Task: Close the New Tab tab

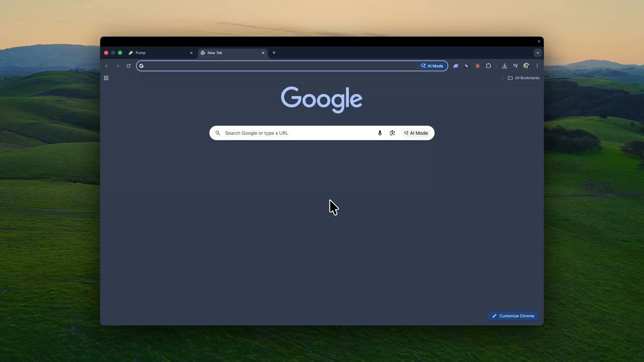Action: 263,53
